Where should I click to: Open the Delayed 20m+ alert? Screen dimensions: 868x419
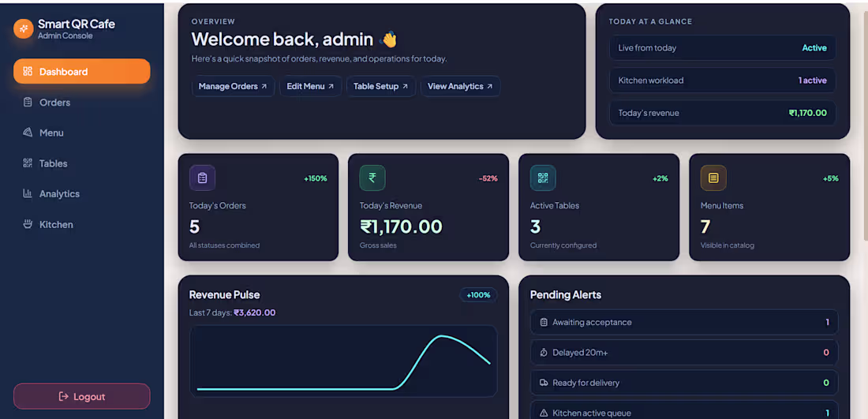[x=684, y=353]
